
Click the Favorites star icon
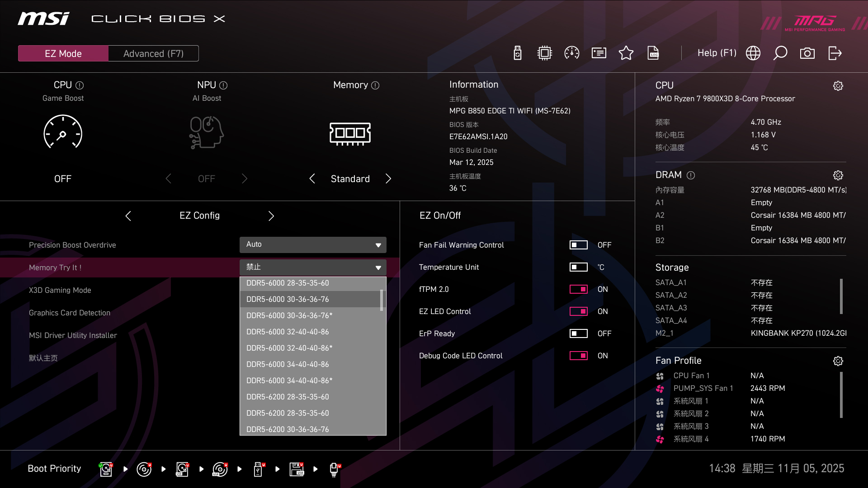(626, 53)
